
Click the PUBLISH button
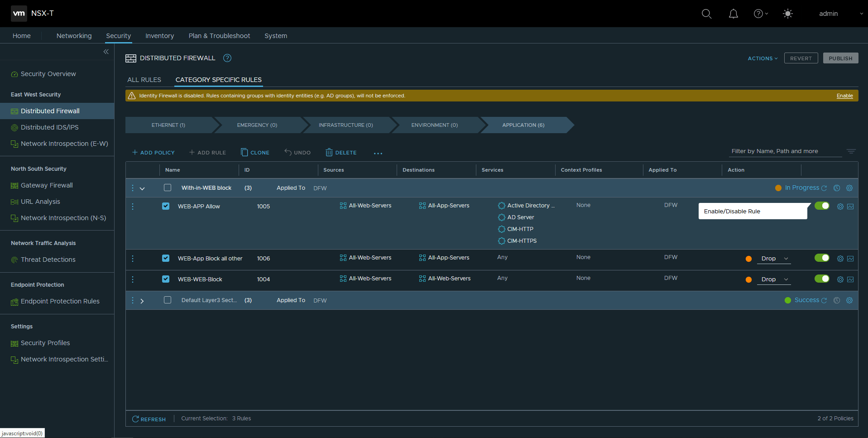click(840, 58)
